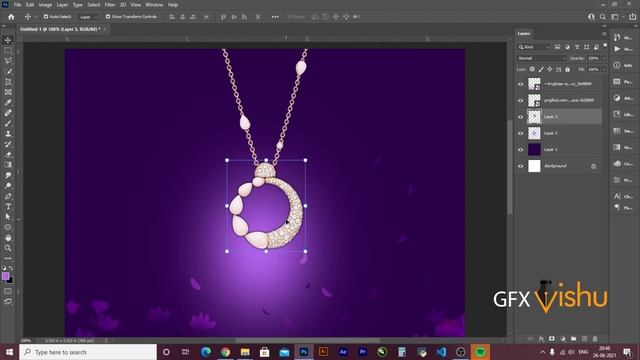Open the Adjustments panel icon
Screen dimensions: 640x360
(x=617, y=98)
